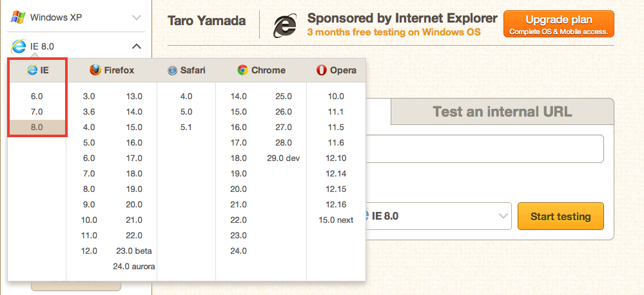Select Safari version 5.1
Image resolution: width=644 pixels, height=295 pixels.
(x=186, y=127)
